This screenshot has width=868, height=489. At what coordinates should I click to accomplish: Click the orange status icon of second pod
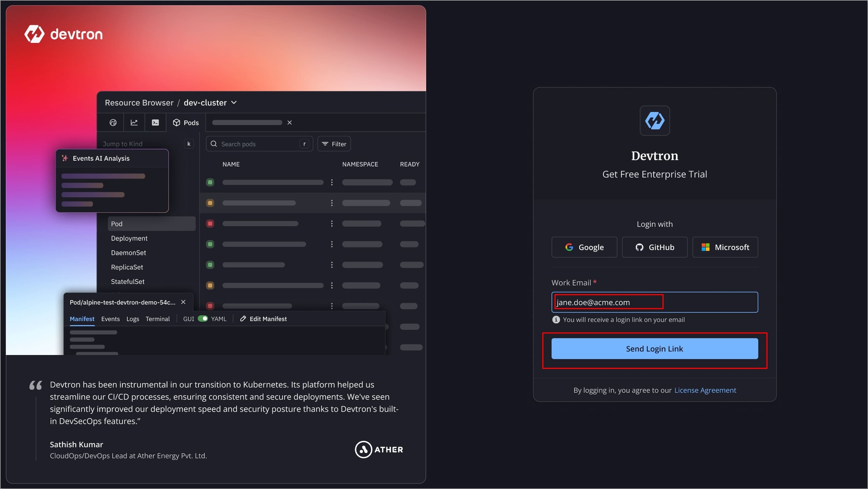coord(210,203)
